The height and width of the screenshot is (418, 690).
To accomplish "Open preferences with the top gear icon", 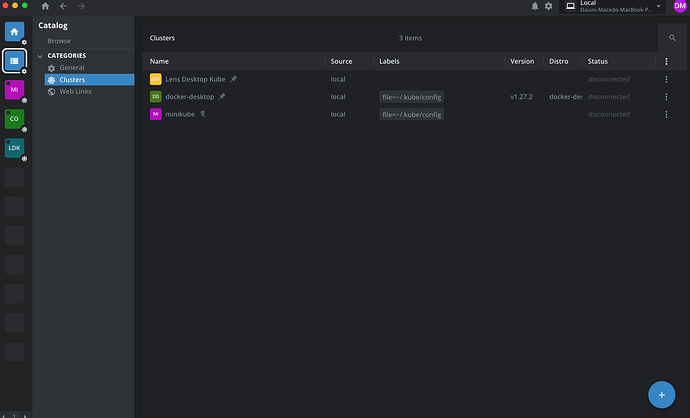I will [548, 6].
